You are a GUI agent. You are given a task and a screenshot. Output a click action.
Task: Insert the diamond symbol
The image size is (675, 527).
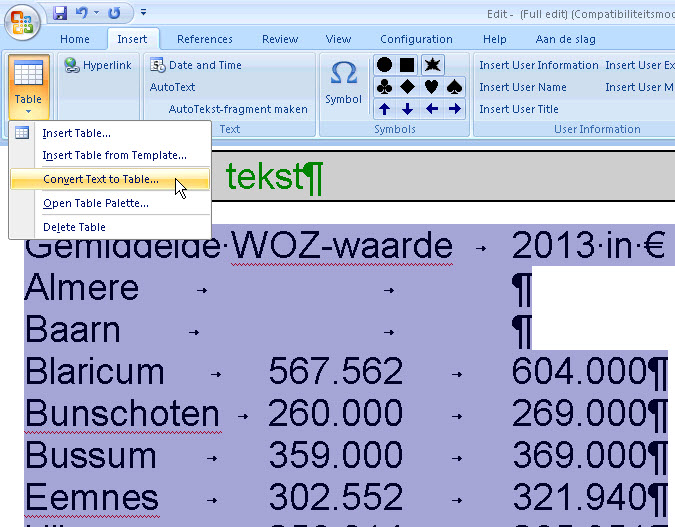pos(407,87)
